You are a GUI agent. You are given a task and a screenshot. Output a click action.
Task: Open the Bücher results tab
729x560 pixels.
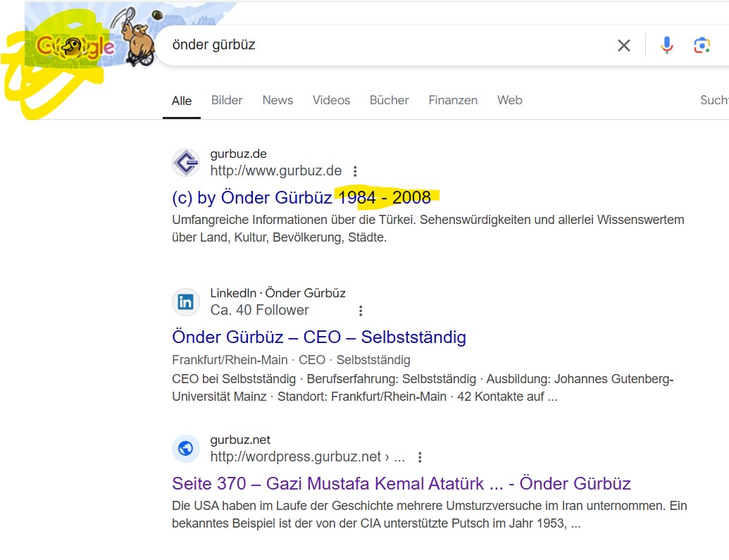[389, 100]
